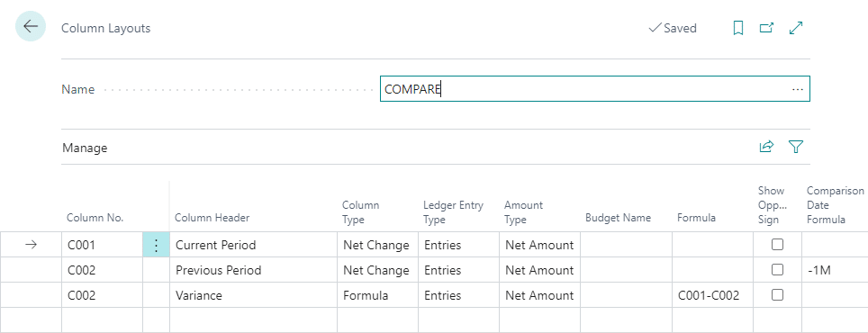Image resolution: width=868 pixels, height=333 pixels.
Task: Click the empty new row Column No. cell
Action: [x=103, y=320]
